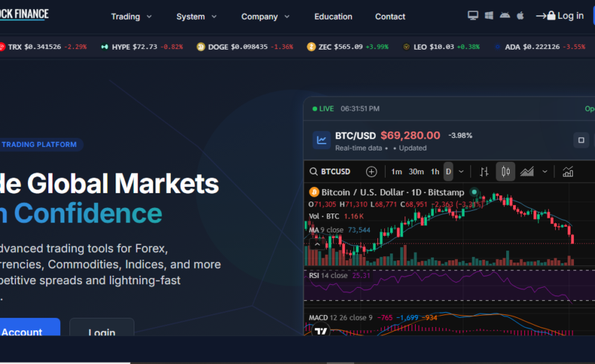Open the Company dropdown menu

pos(265,17)
